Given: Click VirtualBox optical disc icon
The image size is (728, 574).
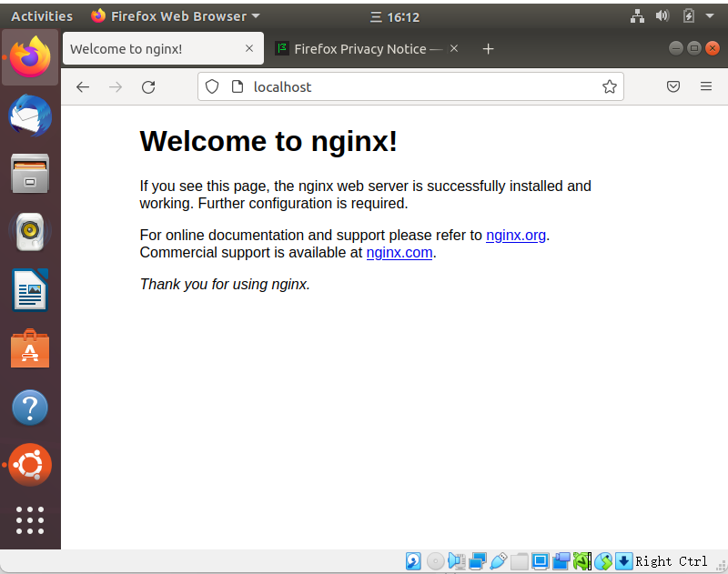Looking at the screenshot, I should 435,561.
